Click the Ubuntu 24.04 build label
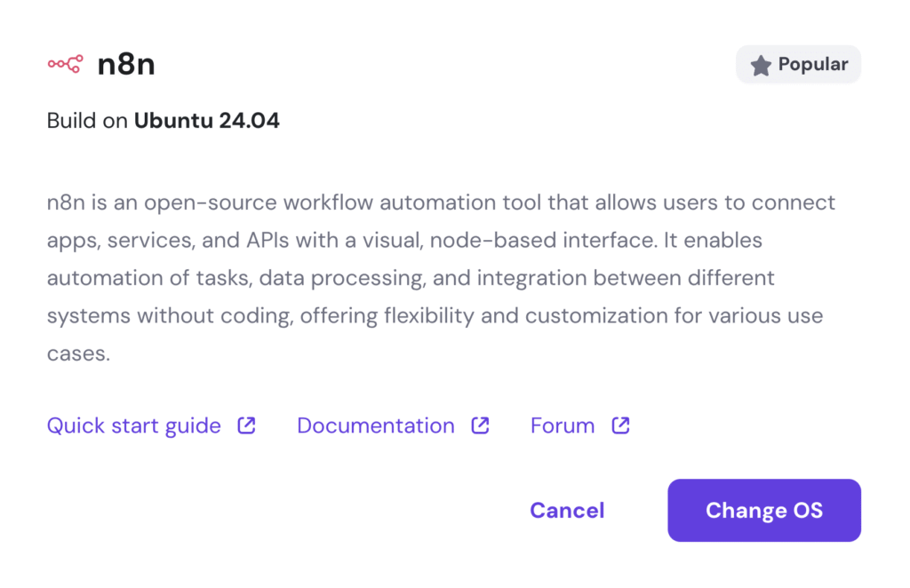This screenshot has width=910, height=588. 206,120
